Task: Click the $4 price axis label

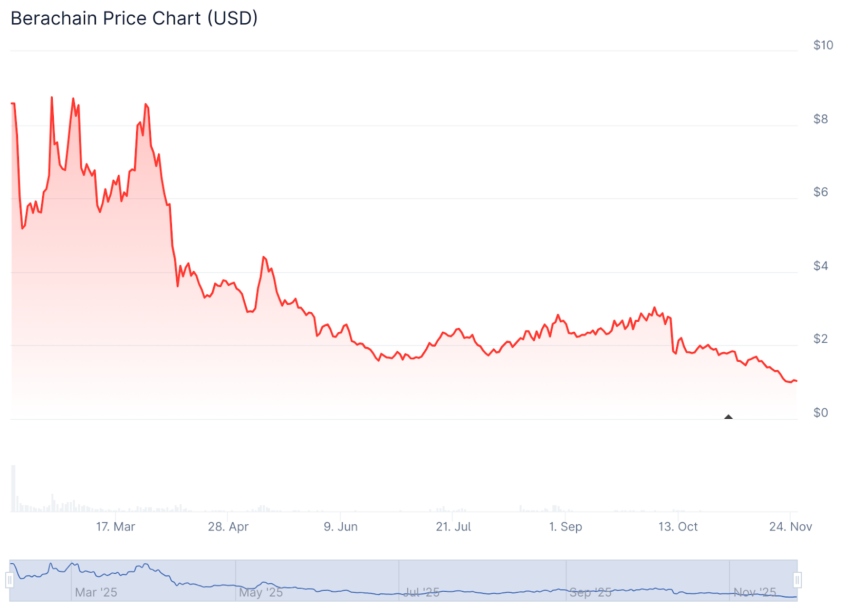Action: point(821,266)
